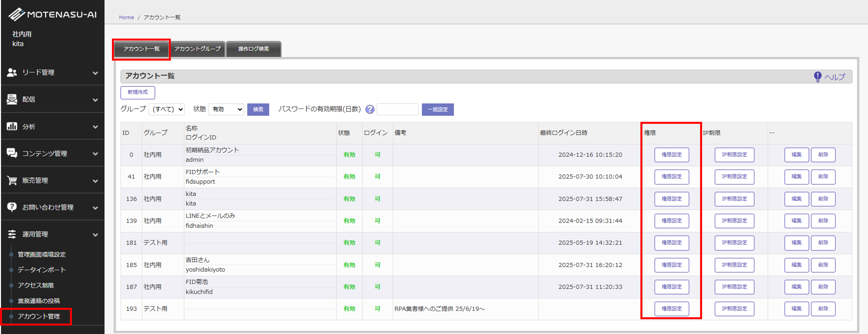
Task: Click the password expiry help question mark
Action: [x=370, y=109]
